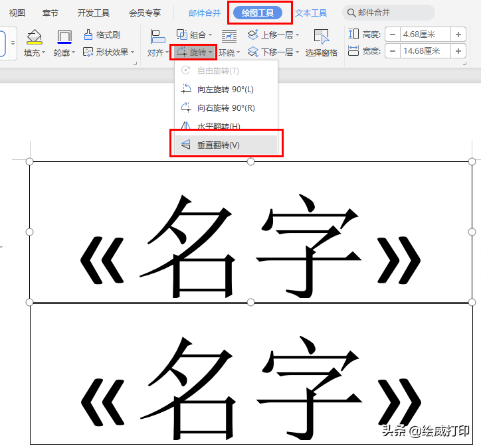Click the 宽度 width icon
Image resolution: width=481 pixels, height=448 pixels.
point(353,50)
